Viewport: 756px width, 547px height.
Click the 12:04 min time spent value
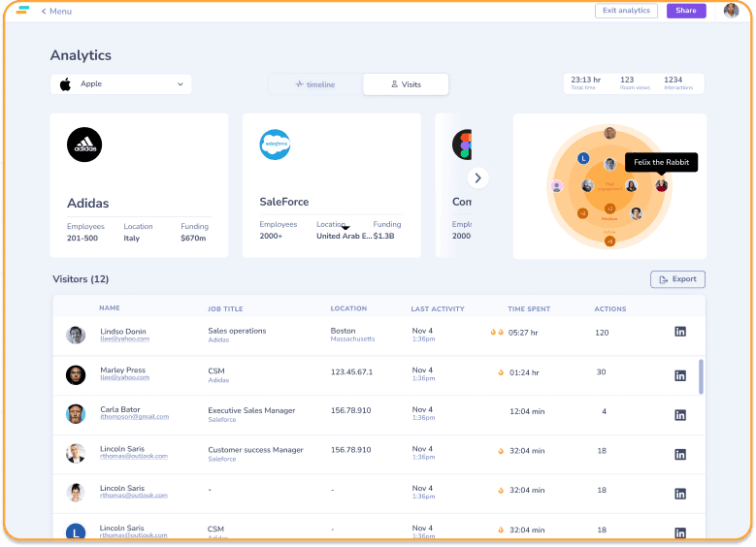click(x=527, y=411)
